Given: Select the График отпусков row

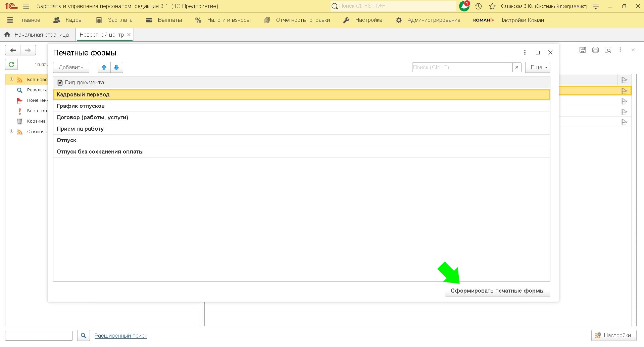Looking at the screenshot, I should click(x=81, y=106).
